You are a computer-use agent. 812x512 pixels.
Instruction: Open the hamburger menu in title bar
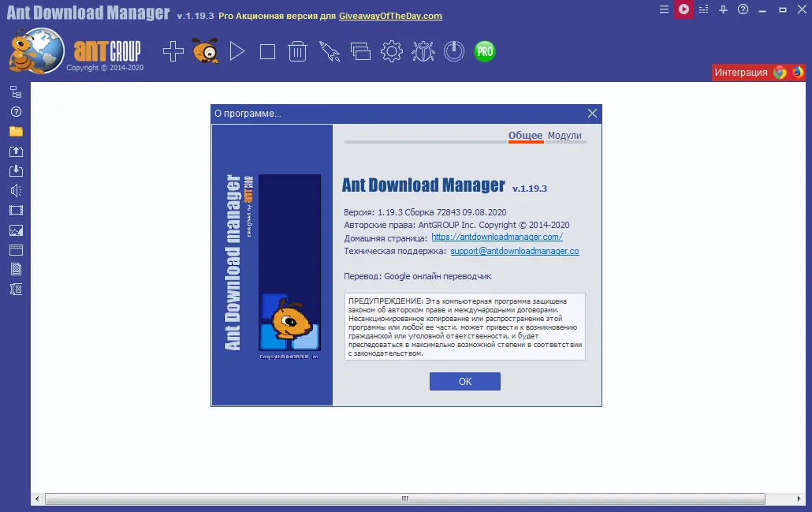tap(664, 9)
